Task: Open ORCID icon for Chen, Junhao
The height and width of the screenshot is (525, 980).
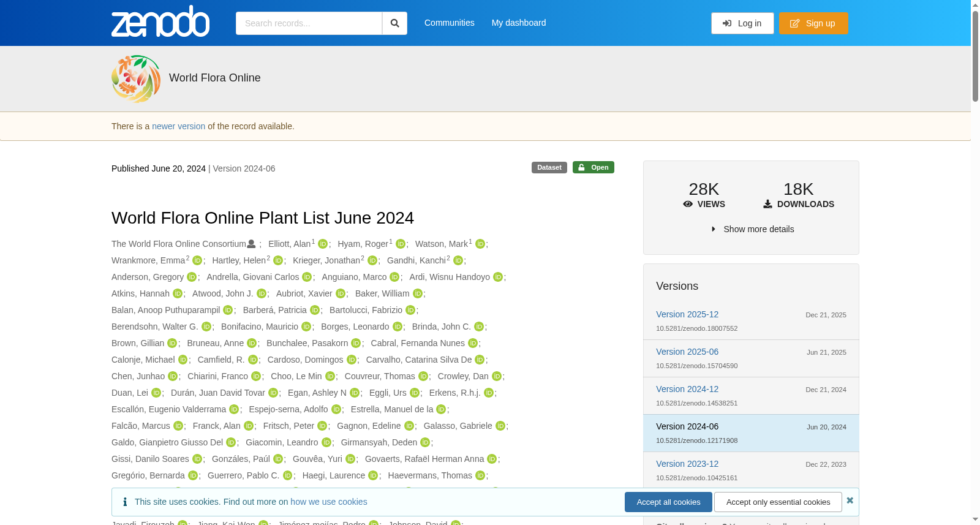Action: click(173, 376)
